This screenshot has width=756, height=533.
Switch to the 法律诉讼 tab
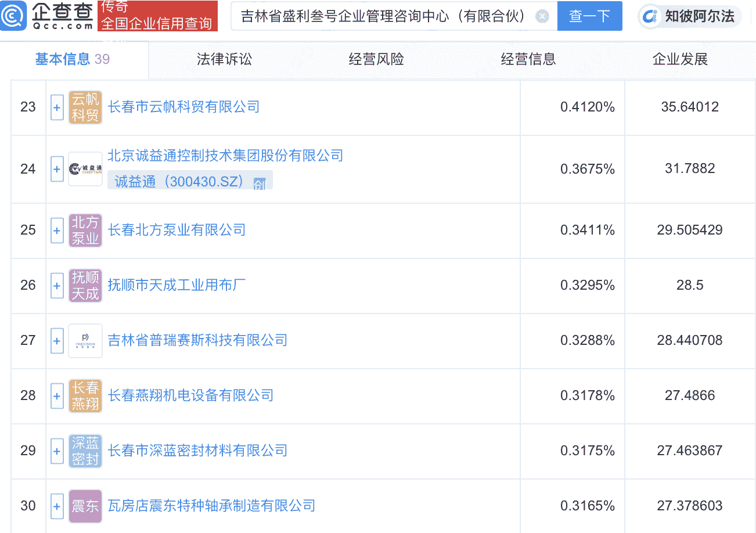(224, 59)
